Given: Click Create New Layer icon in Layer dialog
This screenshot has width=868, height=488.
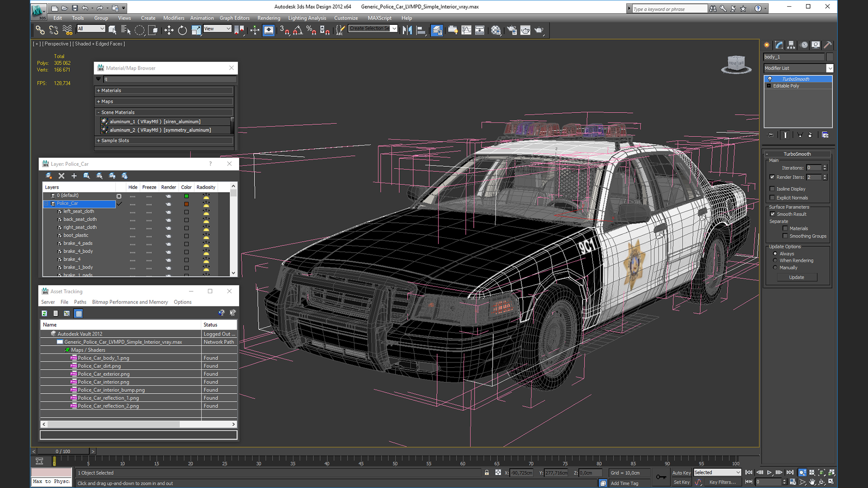Looking at the screenshot, I should coord(49,176).
